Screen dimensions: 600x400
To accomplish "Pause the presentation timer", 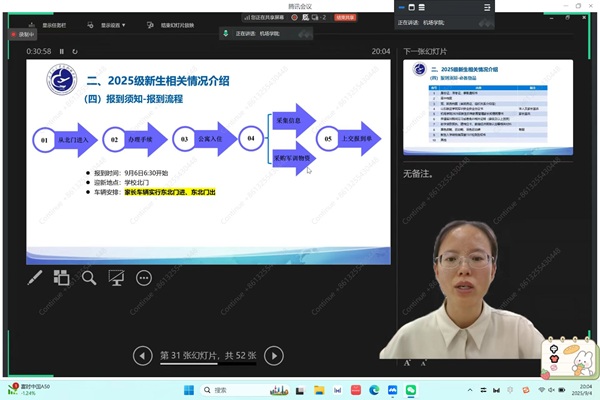I will tap(61, 51).
